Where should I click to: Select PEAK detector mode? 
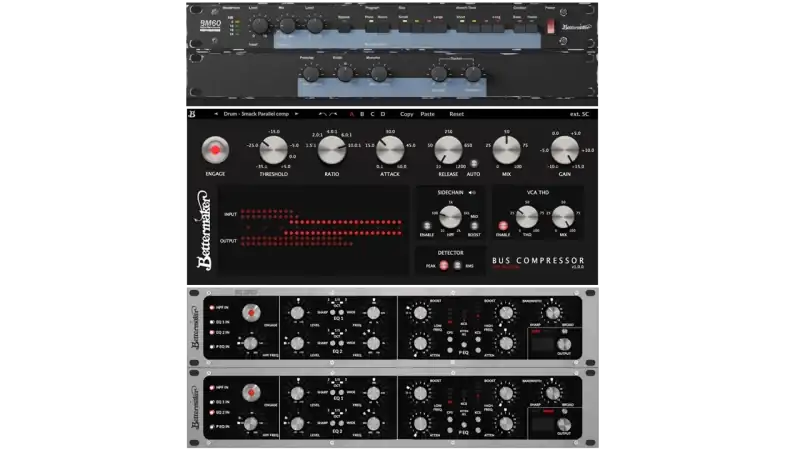tap(444, 265)
